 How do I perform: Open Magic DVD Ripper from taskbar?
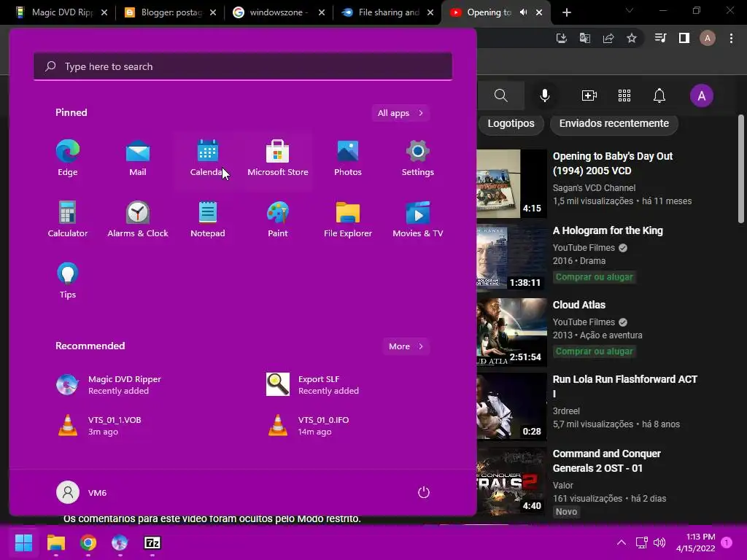tap(120, 542)
